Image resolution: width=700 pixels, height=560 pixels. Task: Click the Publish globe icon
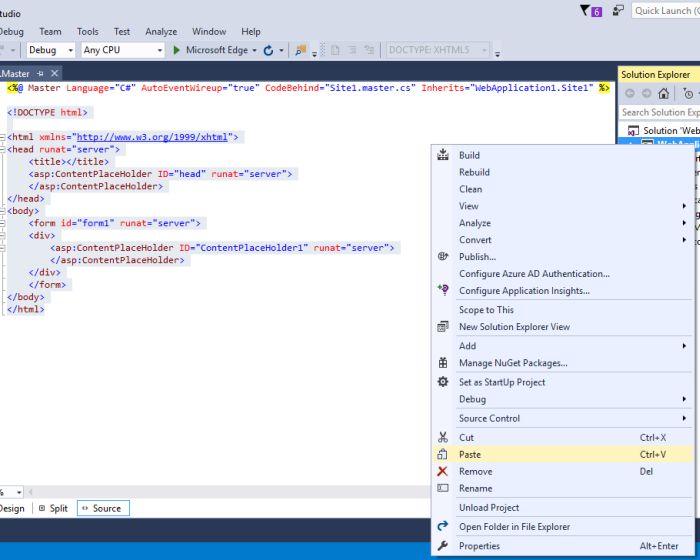(x=443, y=256)
